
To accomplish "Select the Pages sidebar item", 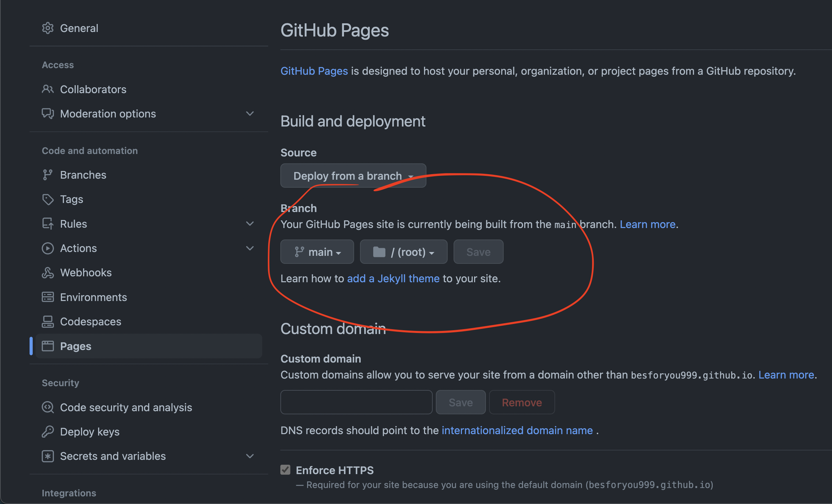I will 149,346.
